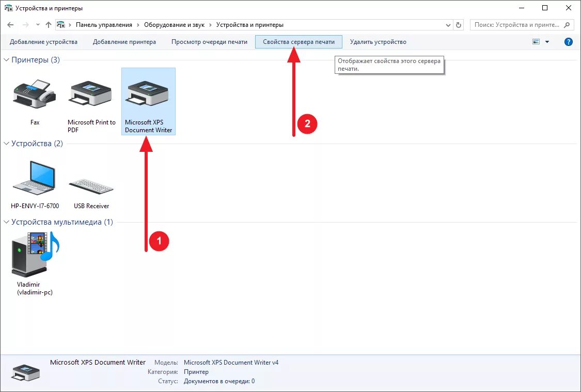This screenshot has height=392, width=581.
Task: Click the search magnifier icon
Action: pos(567,25)
